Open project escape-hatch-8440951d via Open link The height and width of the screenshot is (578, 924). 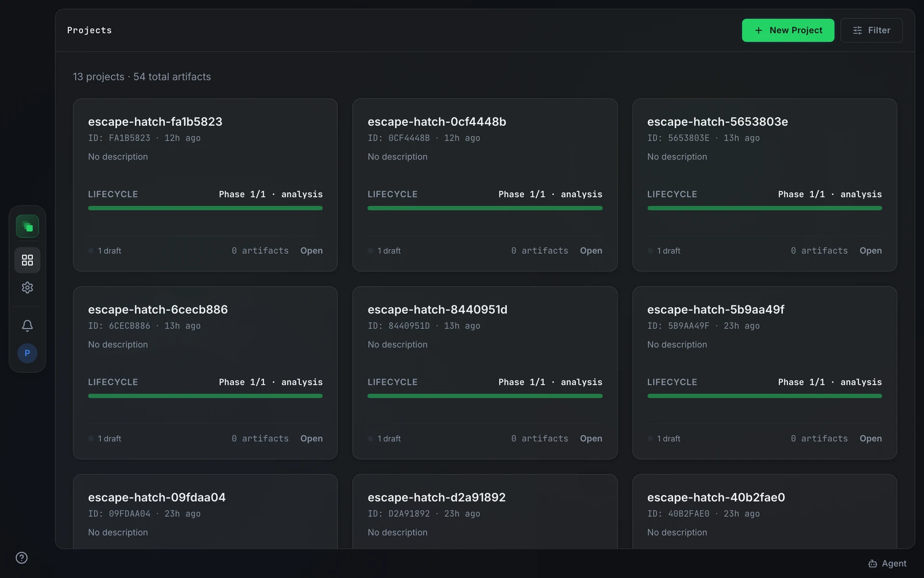point(591,438)
